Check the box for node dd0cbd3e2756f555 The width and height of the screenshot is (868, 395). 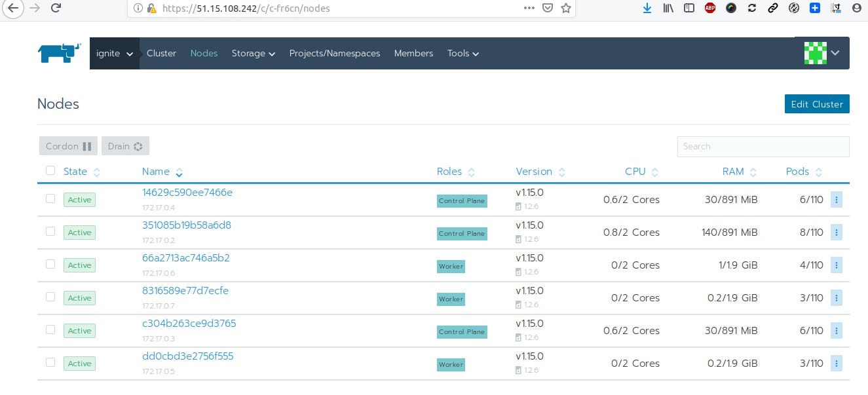pyautogui.click(x=50, y=362)
